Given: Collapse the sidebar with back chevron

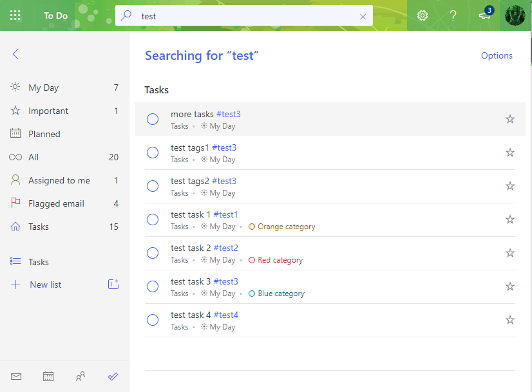Looking at the screenshot, I should 15,55.
